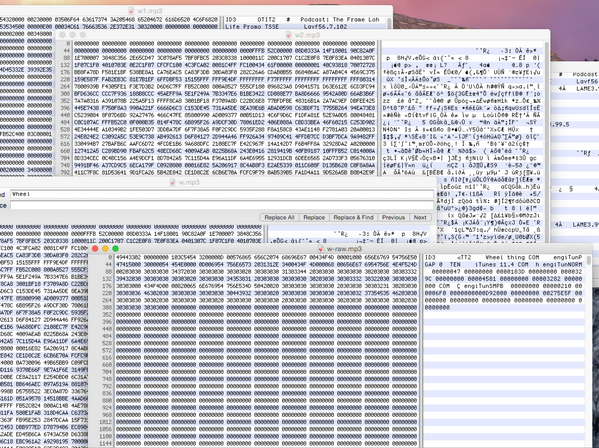
Task: Jump to Next match in w.mp3
Action: [x=420, y=217]
